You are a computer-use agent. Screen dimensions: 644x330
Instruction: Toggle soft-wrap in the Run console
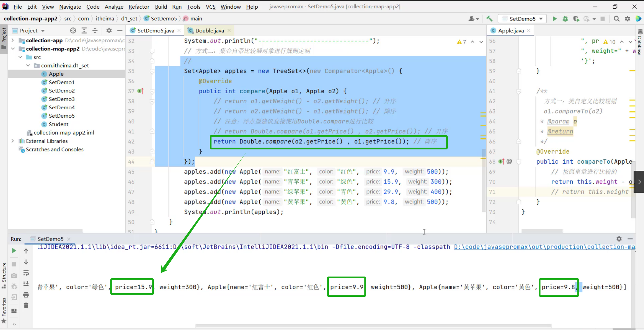pyautogui.click(x=26, y=273)
